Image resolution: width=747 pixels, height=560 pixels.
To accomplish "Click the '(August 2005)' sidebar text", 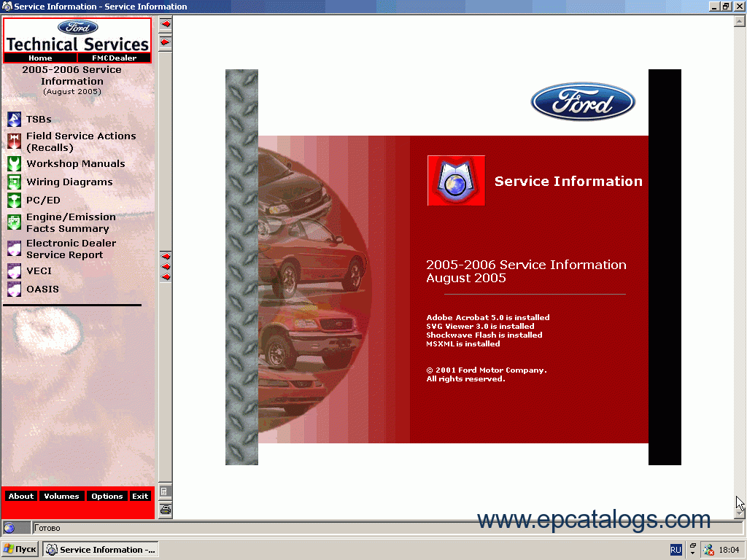I will (72, 91).
